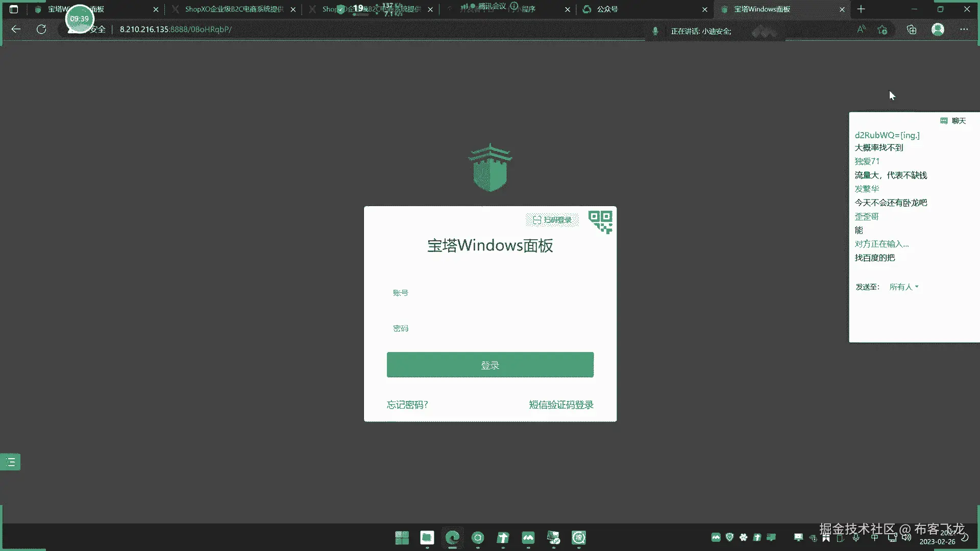Open the tab actions menu button

pyautogui.click(x=14, y=9)
